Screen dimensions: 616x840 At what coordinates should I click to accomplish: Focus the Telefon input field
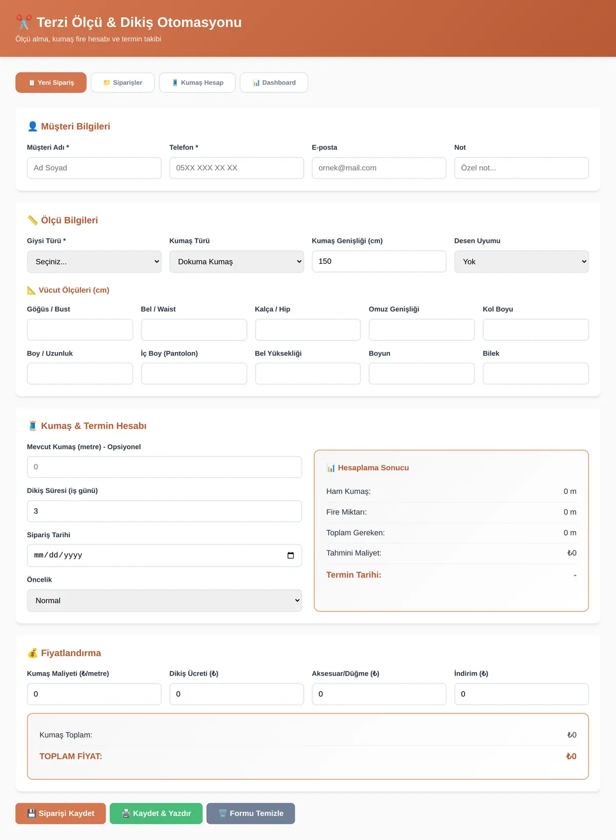pos(237,168)
